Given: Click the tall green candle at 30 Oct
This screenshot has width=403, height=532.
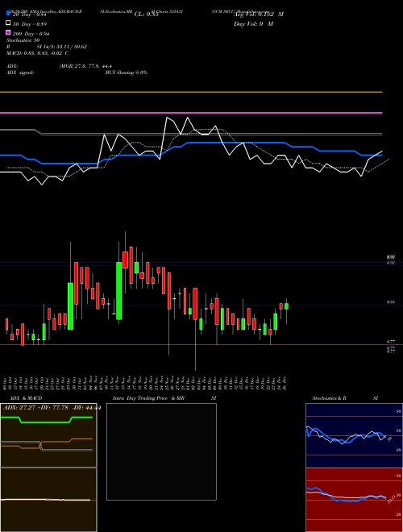Looking at the screenshot, I should [70, 306].
